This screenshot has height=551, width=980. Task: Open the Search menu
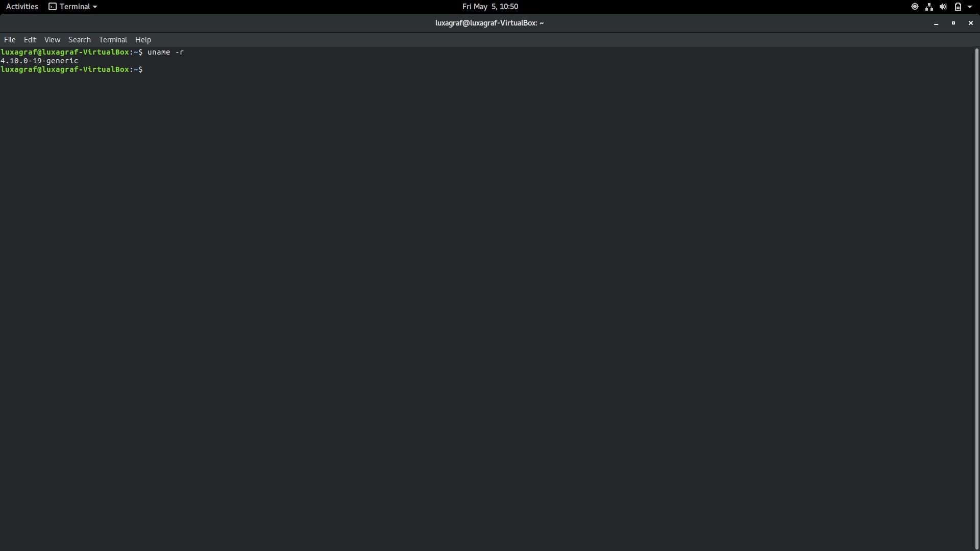click(x=80, y=39)
